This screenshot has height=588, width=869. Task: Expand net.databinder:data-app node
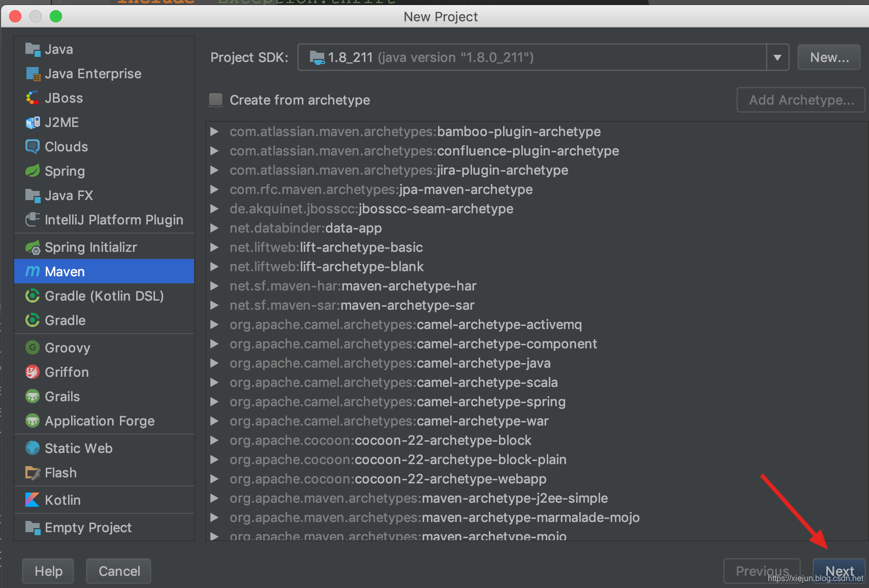point(214,228)
